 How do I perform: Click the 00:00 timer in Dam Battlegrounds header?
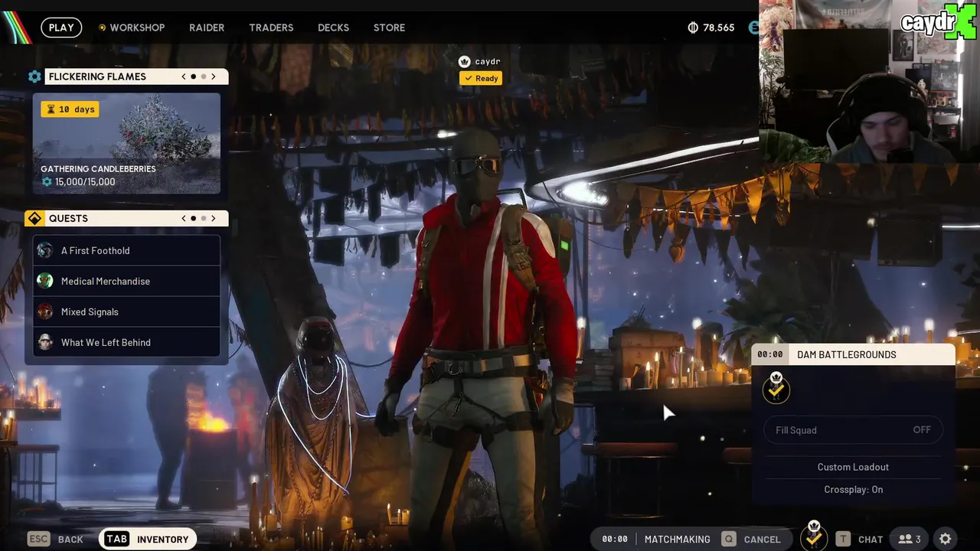(770, 354)
